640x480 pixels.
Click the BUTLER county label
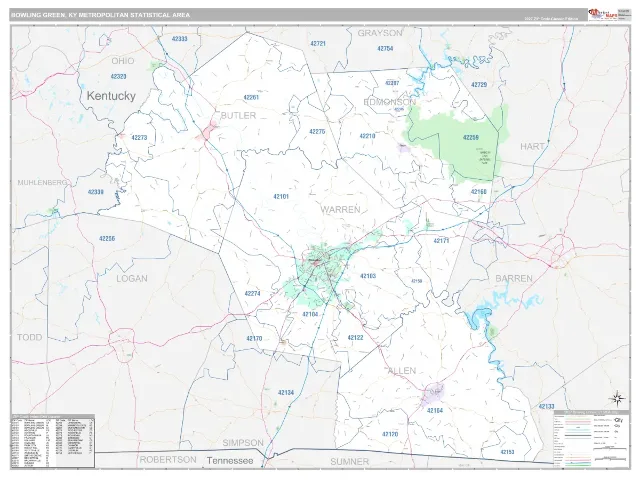click(238, 116)
